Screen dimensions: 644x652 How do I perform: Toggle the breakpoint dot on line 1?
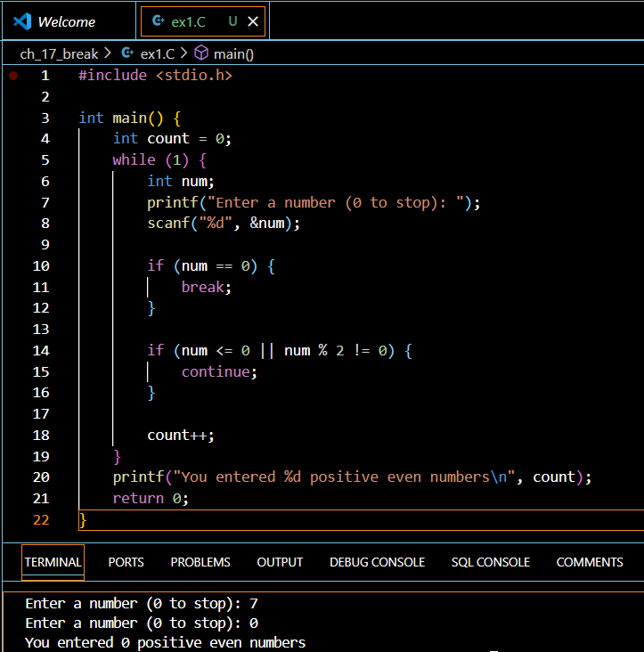tap(13, 76)
